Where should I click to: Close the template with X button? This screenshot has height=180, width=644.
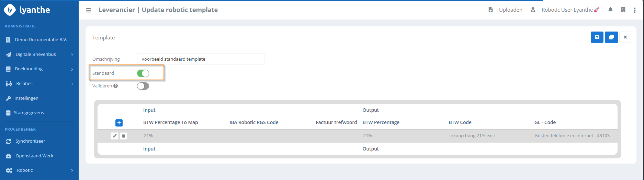click(625, 37)
